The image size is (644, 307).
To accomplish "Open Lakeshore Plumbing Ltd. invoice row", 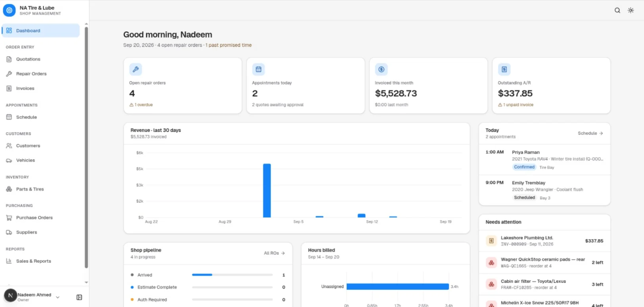I will pyautogui.click(x=545, y=241).
